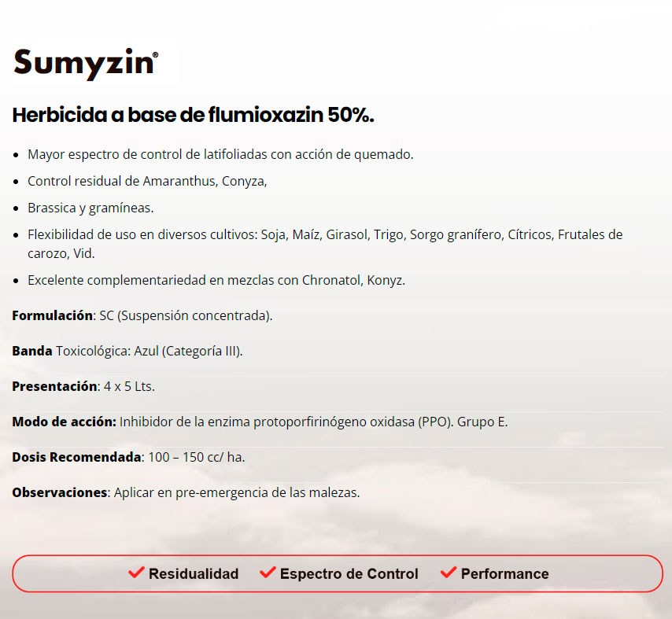Viewport: 672px width, 619px height.
Task: Click 'SC (Suspensión concentrada).' value
Action: pos(186,315)
